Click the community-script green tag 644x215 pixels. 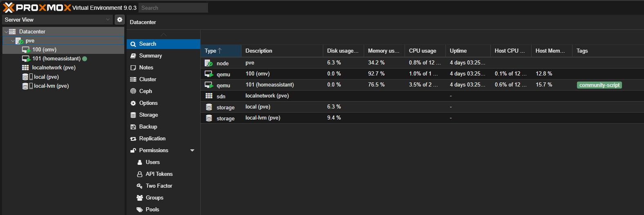click(x=599, y=85)
